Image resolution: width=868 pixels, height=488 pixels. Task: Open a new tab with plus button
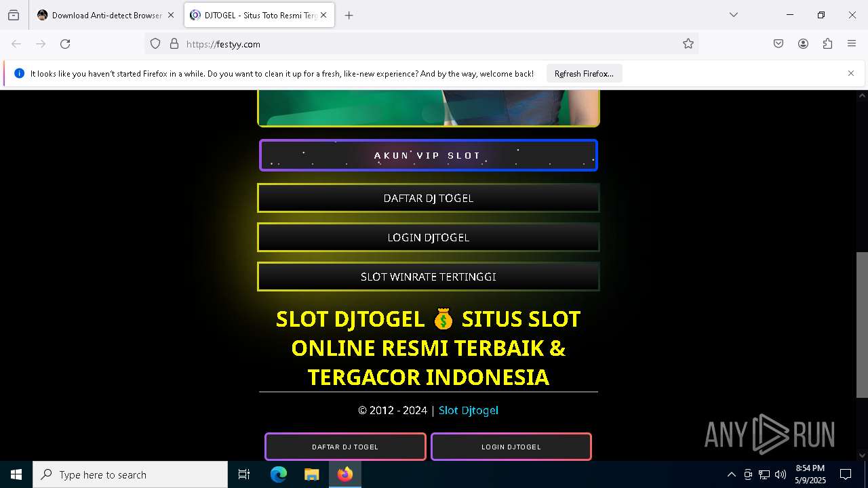click(x=349, y=15)
